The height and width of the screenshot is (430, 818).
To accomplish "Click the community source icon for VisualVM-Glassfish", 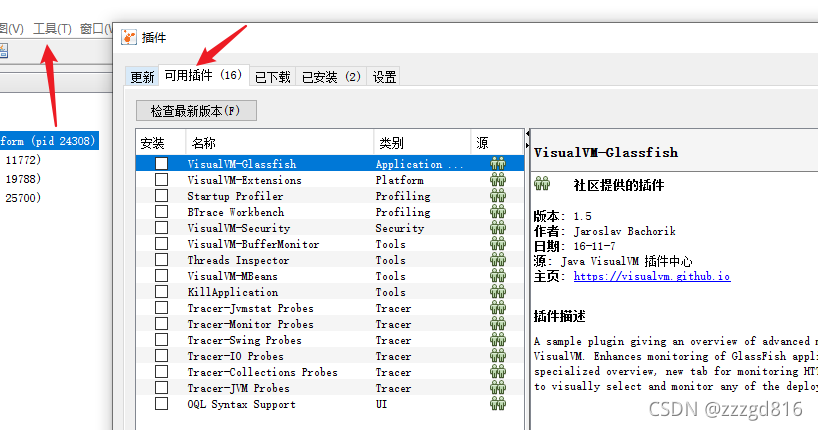I will pos(498,163).
